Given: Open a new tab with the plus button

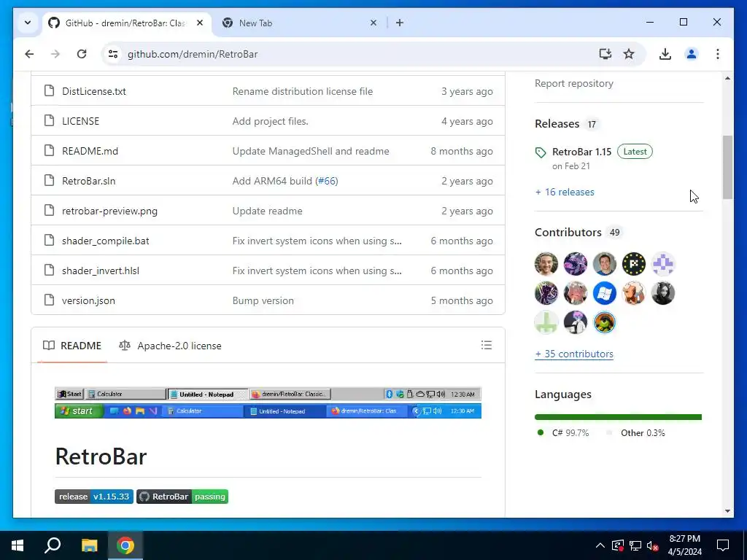Looking at the screenshot, I should 400,23.
